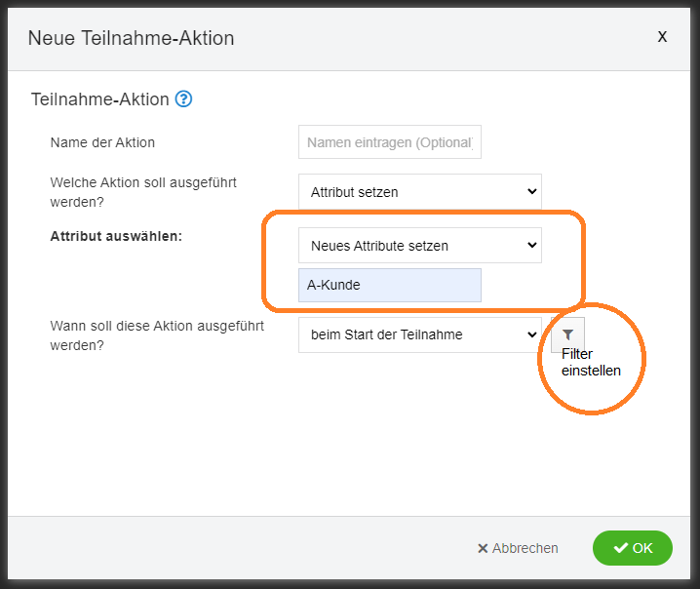
Task: Open the beim Start der Teilnahme dropdown
Action: 419,334
